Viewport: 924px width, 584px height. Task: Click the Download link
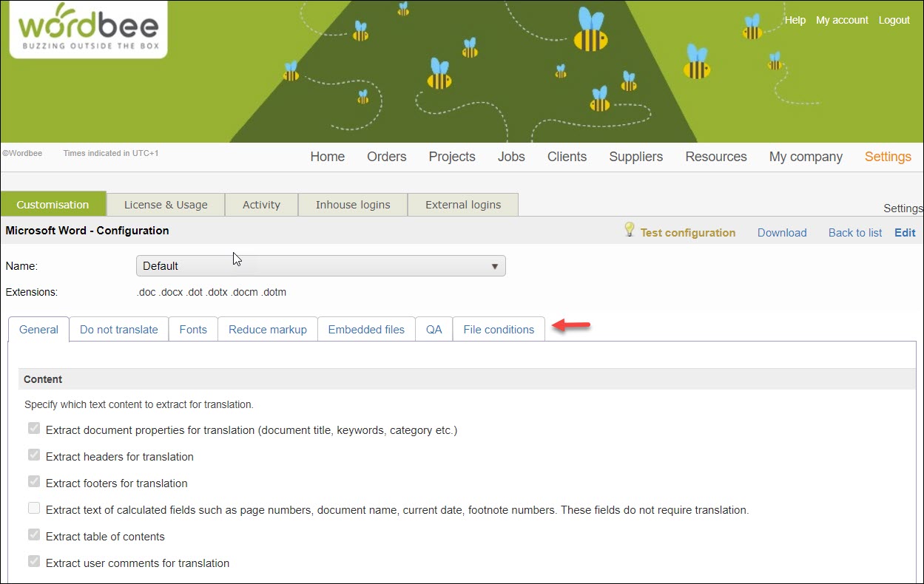click(x=781, y=233)
